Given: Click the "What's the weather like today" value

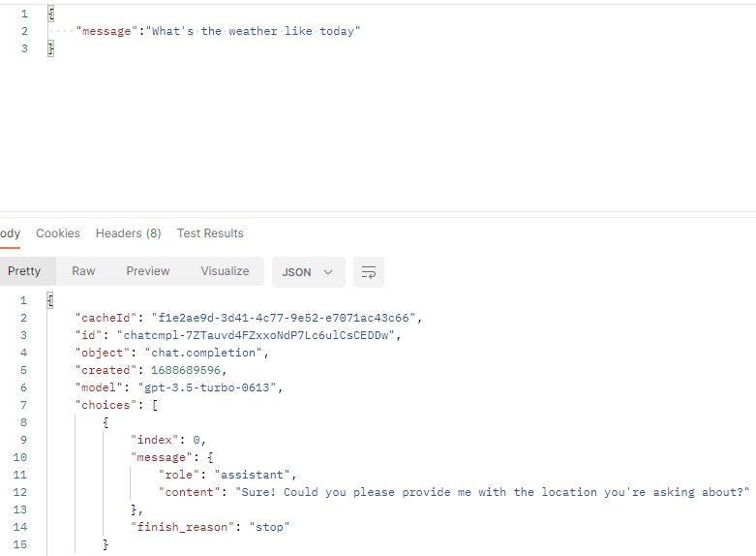Looking at the screenshot, I should (x=253, y=31).
